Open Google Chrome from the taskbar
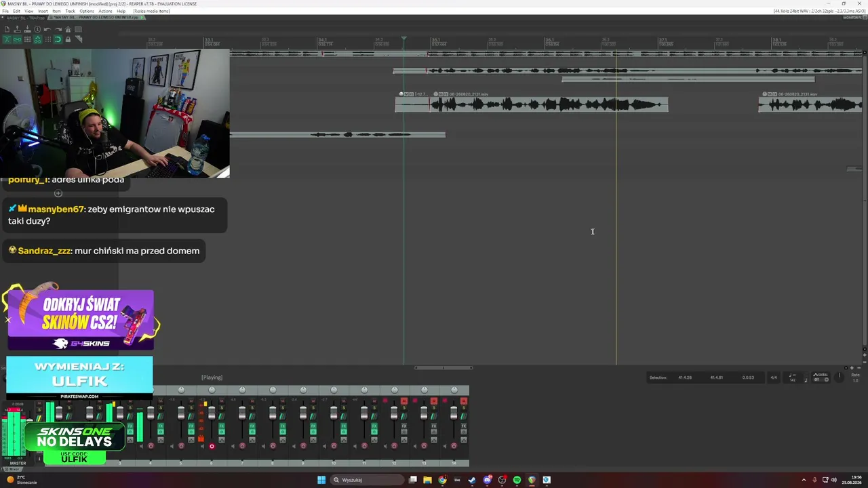868x488 pixels. [x=442, y=480]
